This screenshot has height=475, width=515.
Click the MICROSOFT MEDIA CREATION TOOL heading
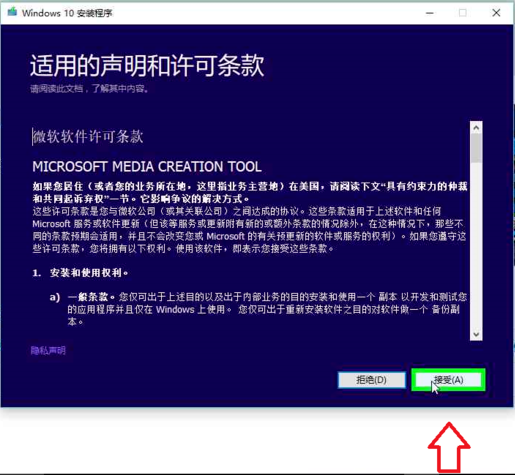tap(147, 167)
